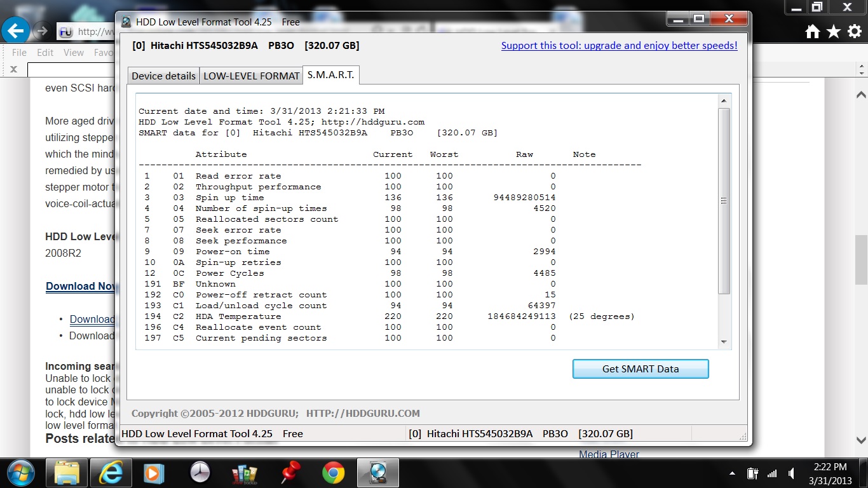Select the HDD tool taskbar button
868x488 pixels.
pos(379,473)
